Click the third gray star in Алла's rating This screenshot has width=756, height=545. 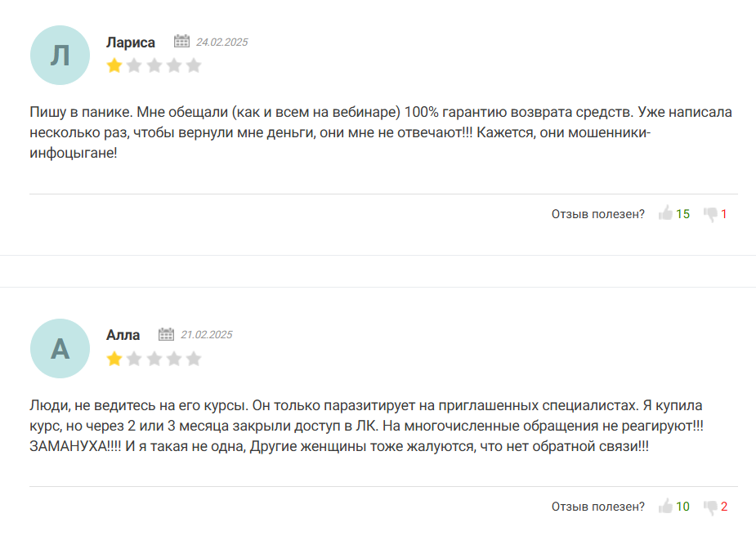tap(154, 358)
